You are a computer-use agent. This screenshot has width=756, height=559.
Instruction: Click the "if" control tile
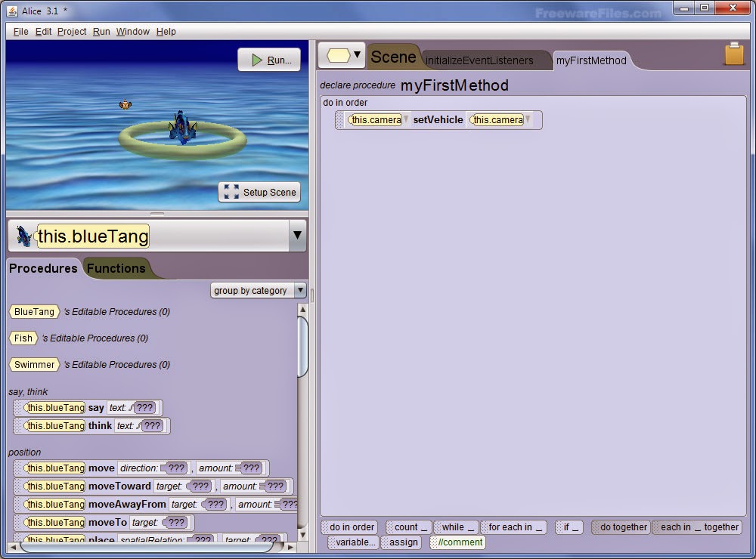coord(569,527)
